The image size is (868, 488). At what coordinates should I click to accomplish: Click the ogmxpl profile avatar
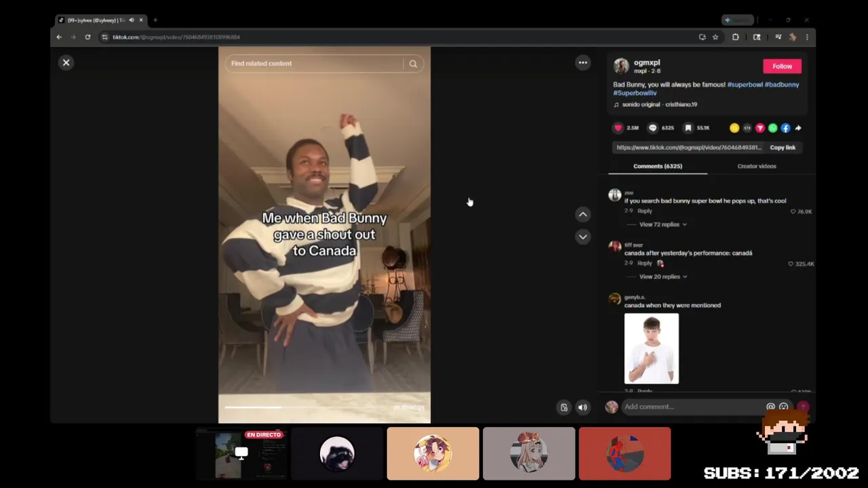coord(621,66)
